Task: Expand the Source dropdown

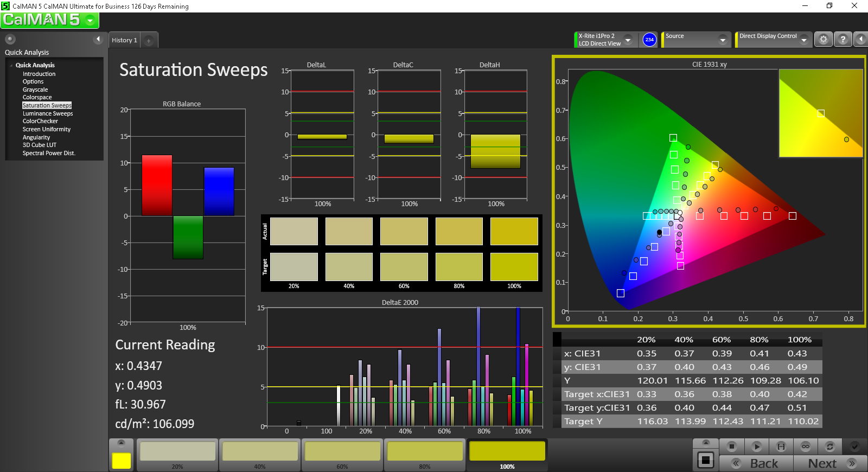Action: (723, 40)
